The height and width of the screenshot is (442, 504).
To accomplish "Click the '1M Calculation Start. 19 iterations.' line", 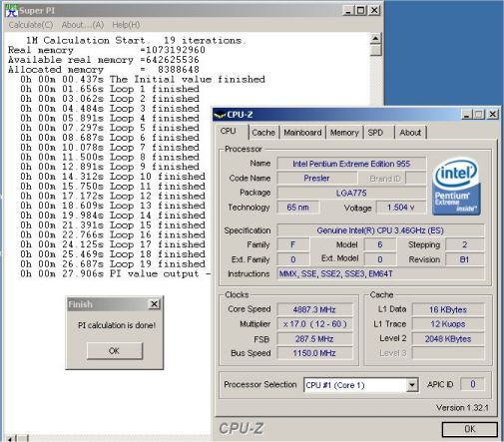I will (x=136, y=41).
